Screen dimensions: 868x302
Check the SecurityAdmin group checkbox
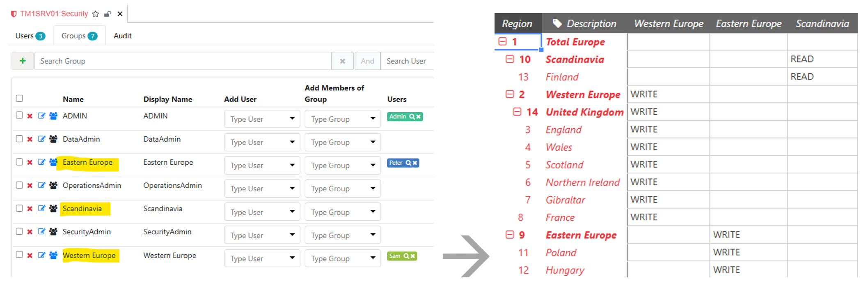tap(19, 232)
